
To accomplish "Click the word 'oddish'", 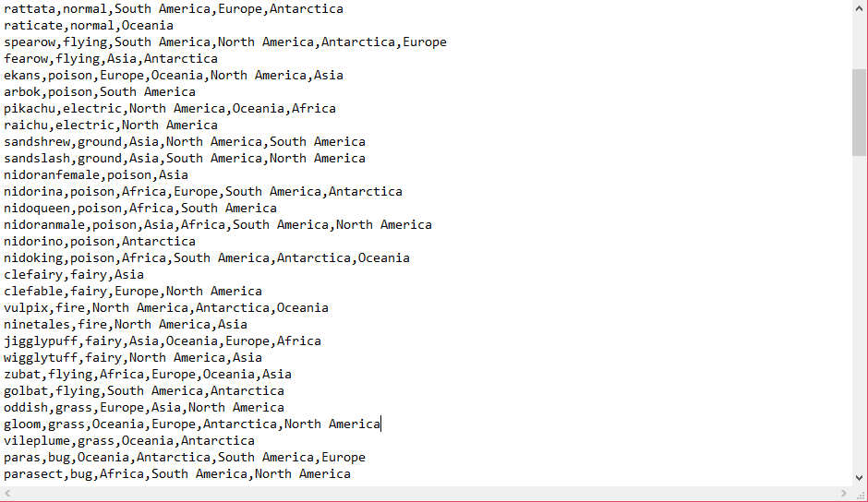I will tap(26, 407).
